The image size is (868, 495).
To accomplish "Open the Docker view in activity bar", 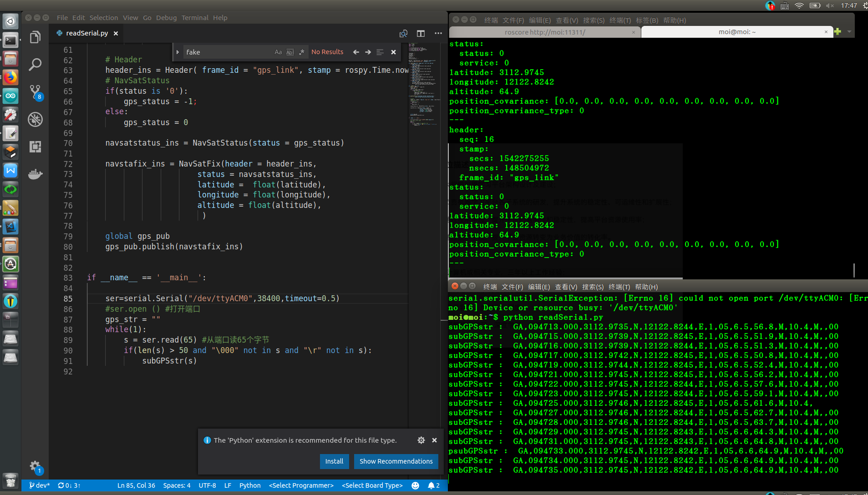I will [35, 174].
